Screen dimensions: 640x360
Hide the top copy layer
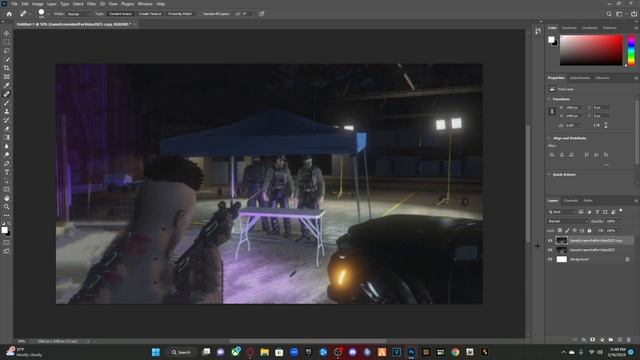(550, 240)
